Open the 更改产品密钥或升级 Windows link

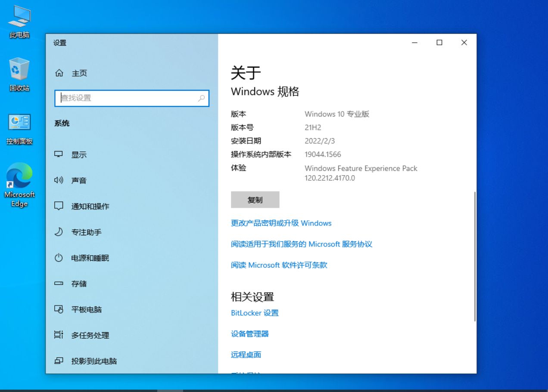pyautogui.click(x=281, y=223)
